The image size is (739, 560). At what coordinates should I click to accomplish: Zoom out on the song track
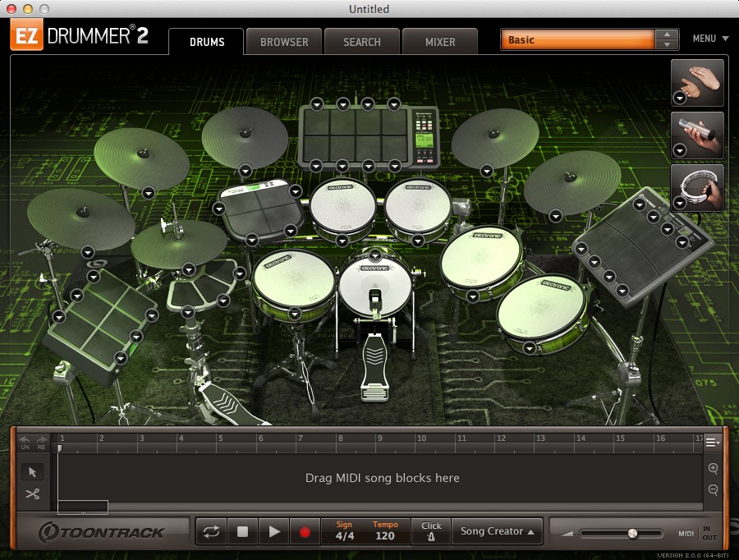tap(713, 489)
